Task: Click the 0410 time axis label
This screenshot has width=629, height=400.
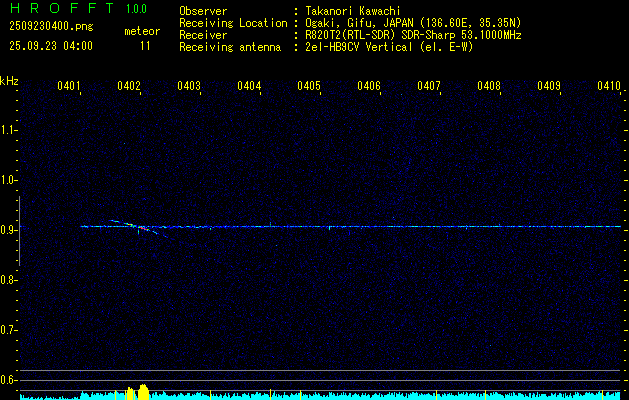Action: 609,87
